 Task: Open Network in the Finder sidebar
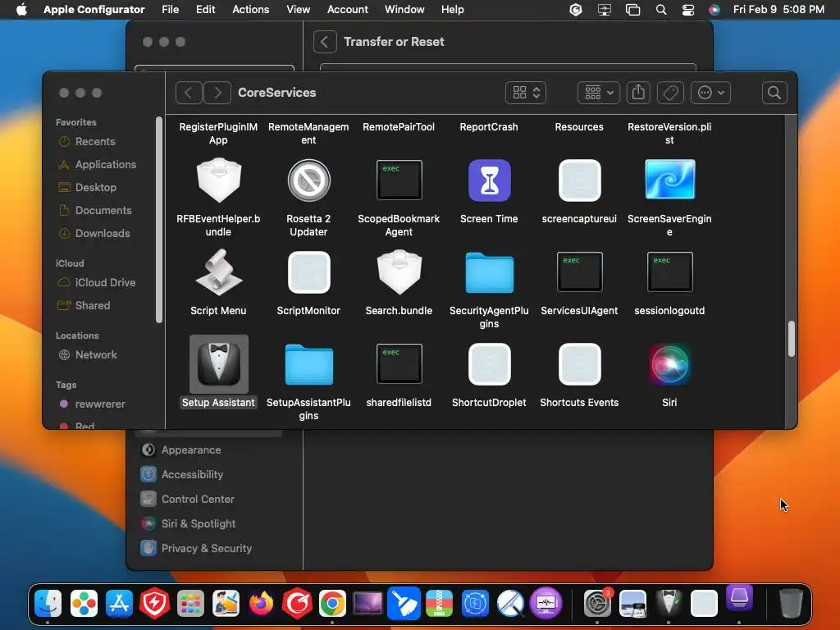pyautogui.click(x=96, y=354)
